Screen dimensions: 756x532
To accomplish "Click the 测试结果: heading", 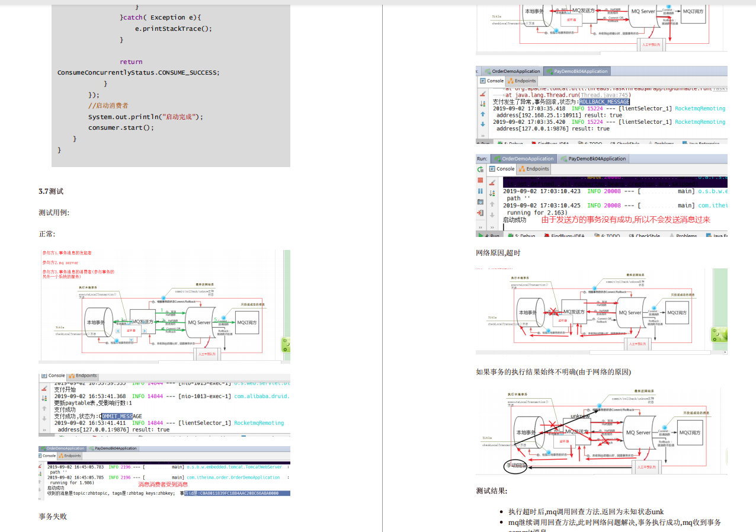I will 492,491.
